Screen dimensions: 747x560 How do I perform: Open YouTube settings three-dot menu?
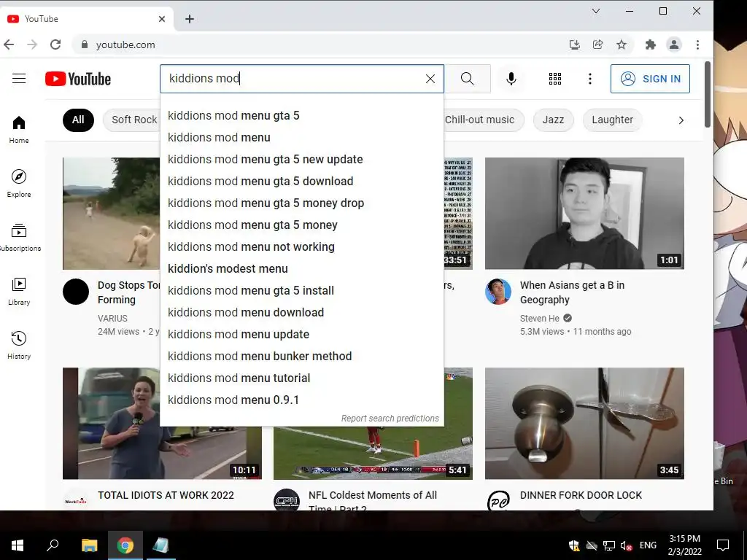coord(589,79)
